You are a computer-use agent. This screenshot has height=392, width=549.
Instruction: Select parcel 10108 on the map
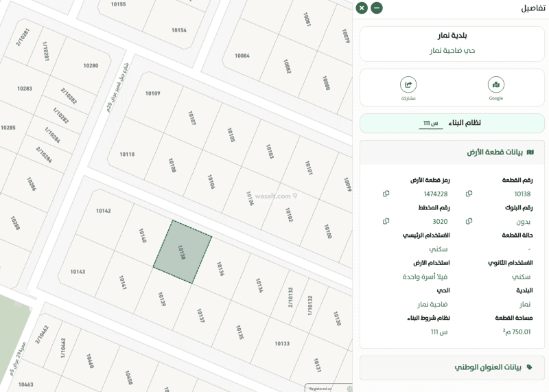coord(172,165)
